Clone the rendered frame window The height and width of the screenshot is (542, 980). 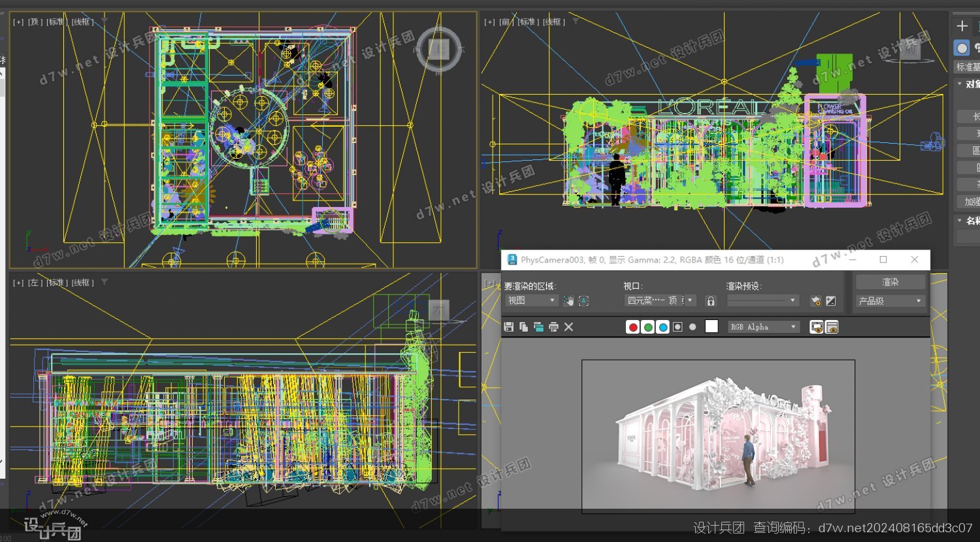click(x=538, y=327)
